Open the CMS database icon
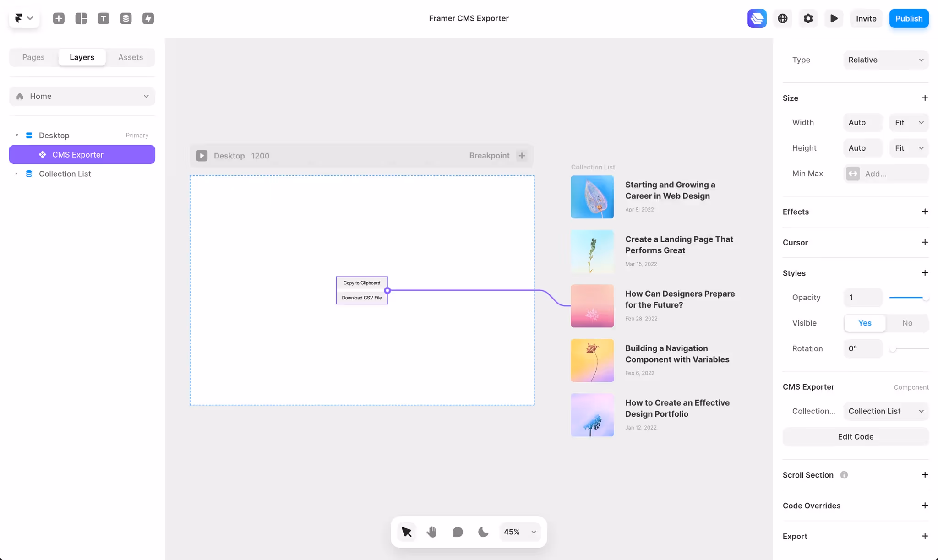This screenshot has height=560, width=938. 126,18
